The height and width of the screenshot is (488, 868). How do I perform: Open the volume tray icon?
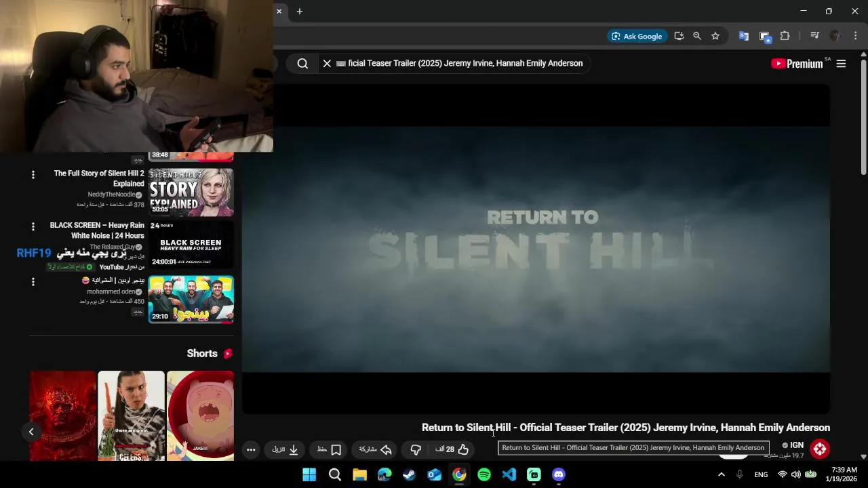pos(796,474)
